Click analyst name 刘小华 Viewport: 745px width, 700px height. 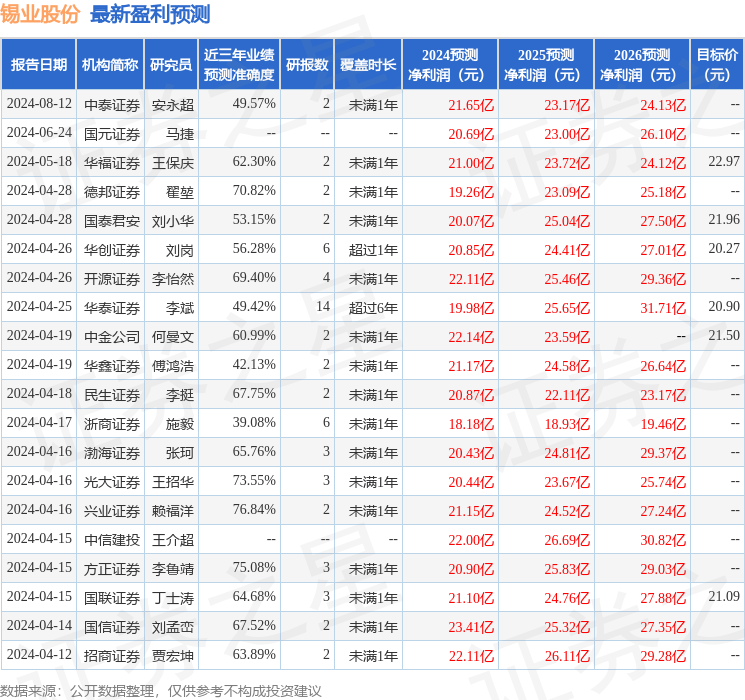tap(173, 221)
